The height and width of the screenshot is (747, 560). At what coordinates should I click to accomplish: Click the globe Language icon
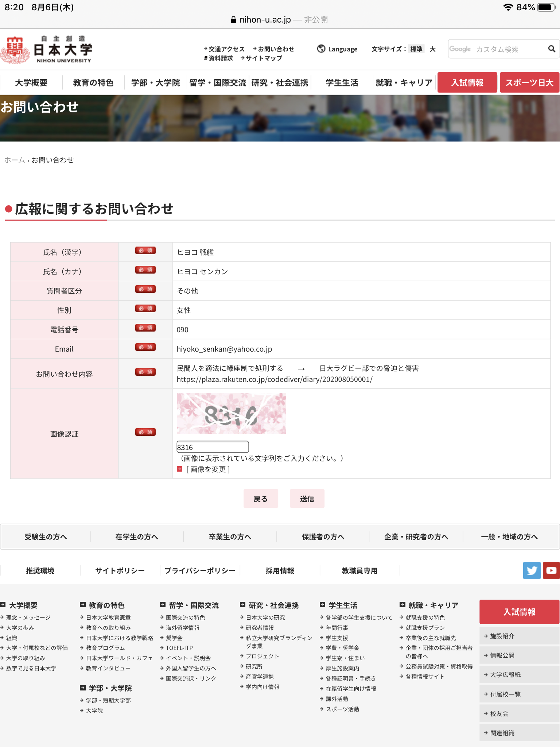click(321, 49)
